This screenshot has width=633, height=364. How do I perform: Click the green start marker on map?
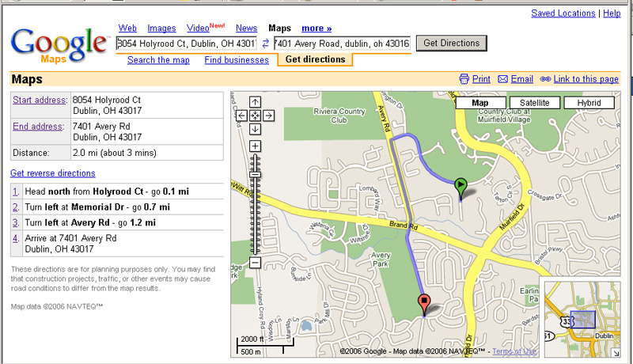pos(461,186)
